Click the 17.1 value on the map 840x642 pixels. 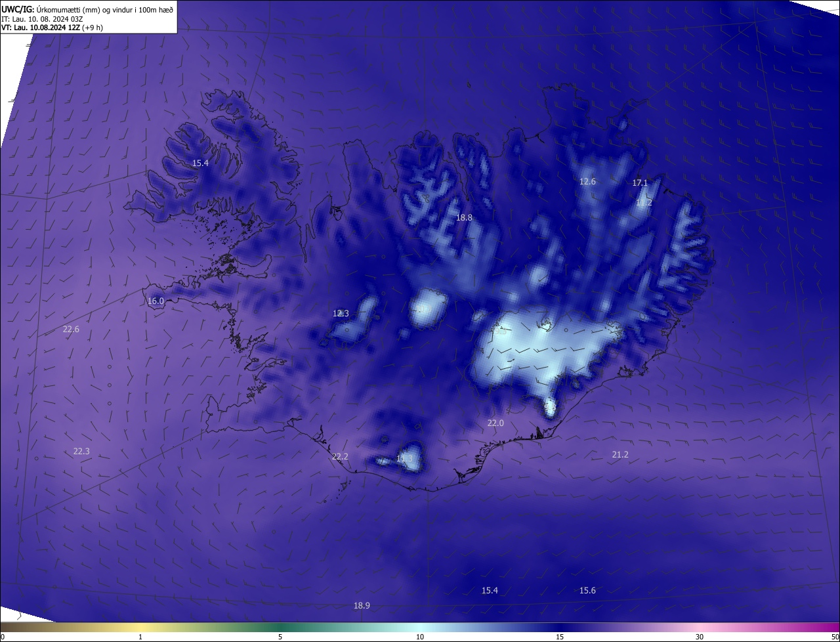(640, 182)
